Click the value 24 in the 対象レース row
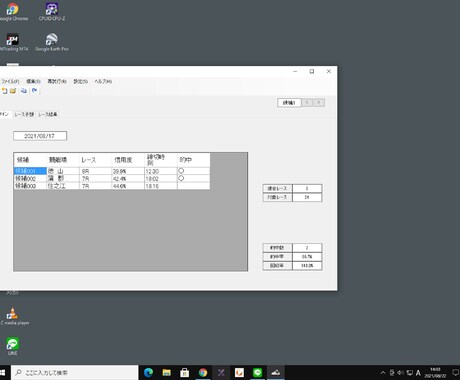This screenshot has width=460, height=380. (x=307, y=197)
